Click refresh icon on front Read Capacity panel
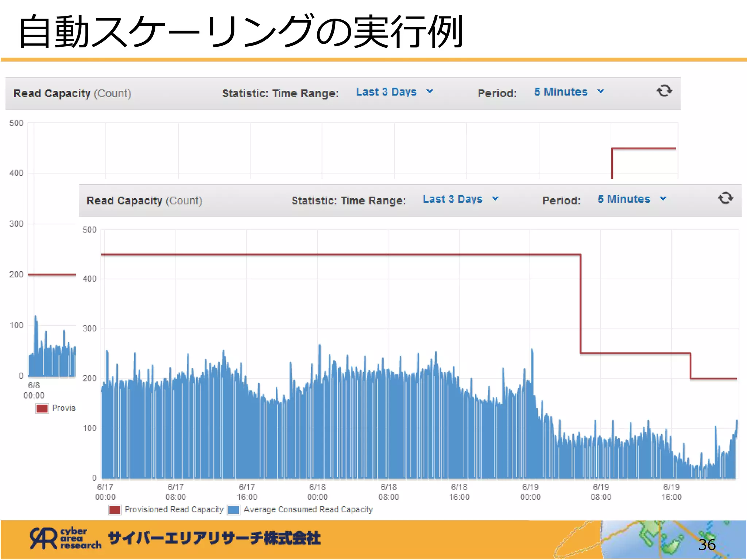 coord(725,198)
